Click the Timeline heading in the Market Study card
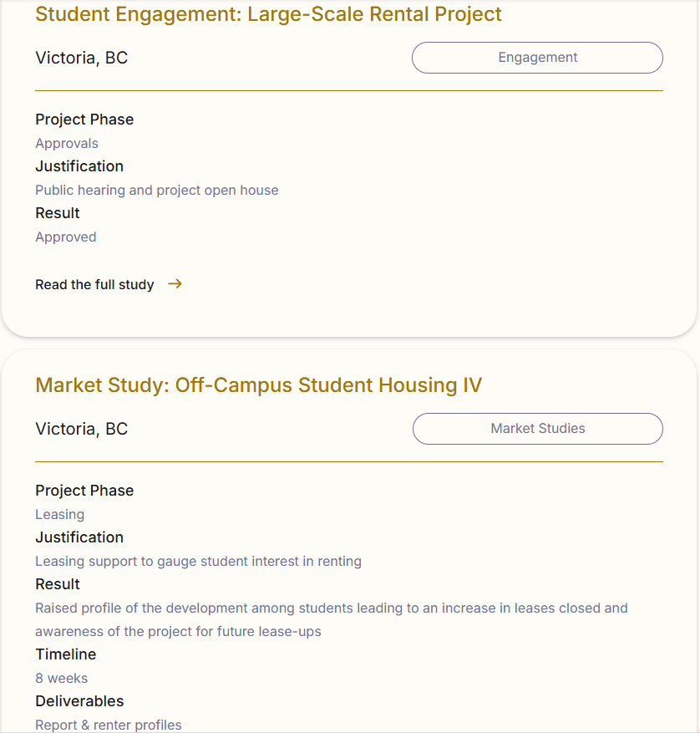Viewport: 700px width, 733px height. tap(66, 654)
